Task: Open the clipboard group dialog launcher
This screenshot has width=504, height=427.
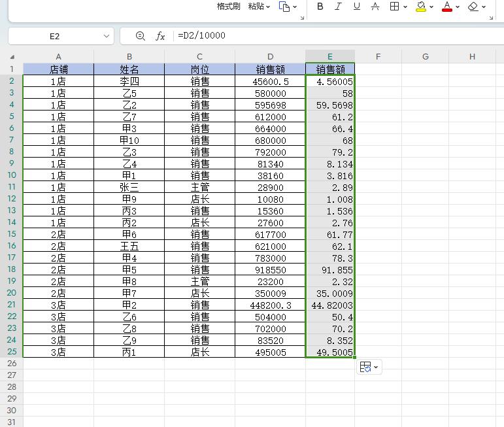Action: 302,18
